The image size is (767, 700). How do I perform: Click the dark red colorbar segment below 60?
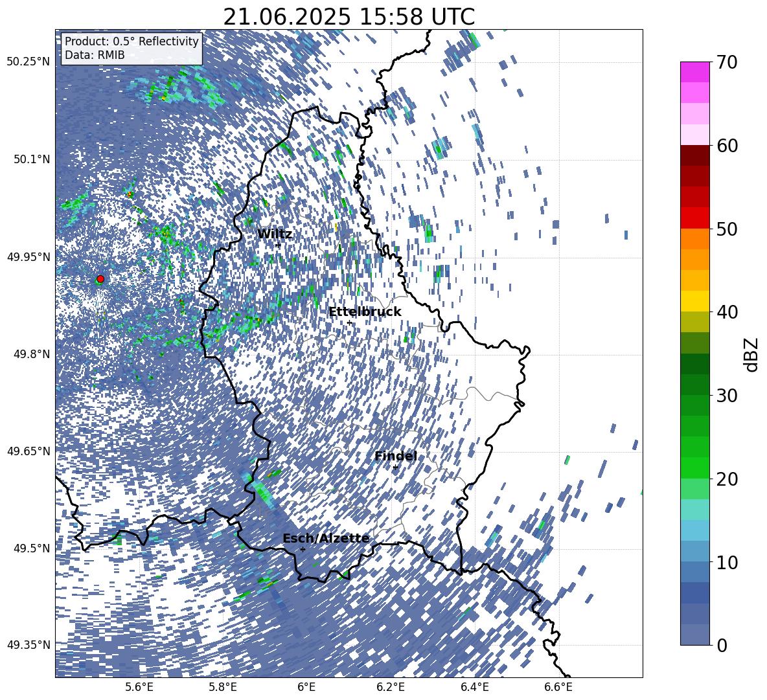tap(694, 155)
